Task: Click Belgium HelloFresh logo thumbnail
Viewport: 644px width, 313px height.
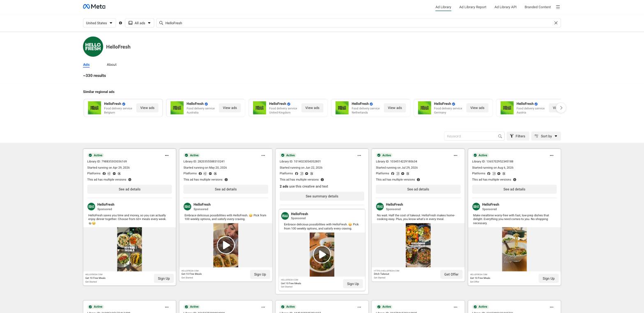Action: (x=94, y=108)
